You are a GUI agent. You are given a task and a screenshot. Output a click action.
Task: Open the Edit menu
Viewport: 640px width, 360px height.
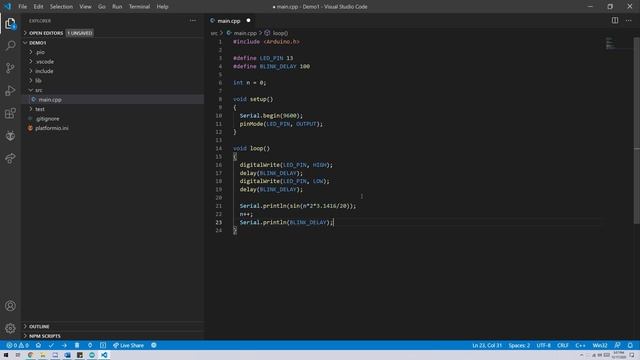[38, 7]
